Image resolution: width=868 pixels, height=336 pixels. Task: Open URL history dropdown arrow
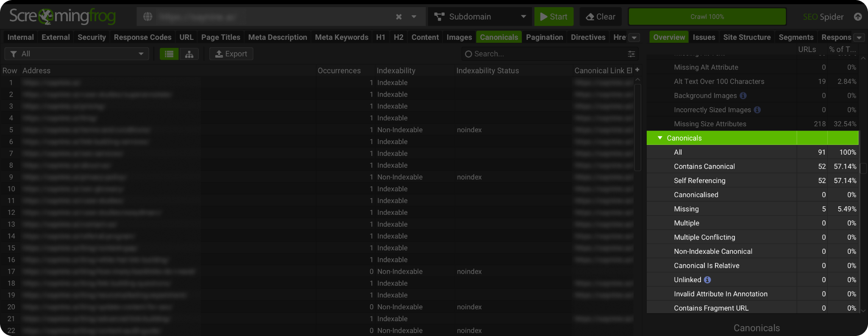(414, 17)
